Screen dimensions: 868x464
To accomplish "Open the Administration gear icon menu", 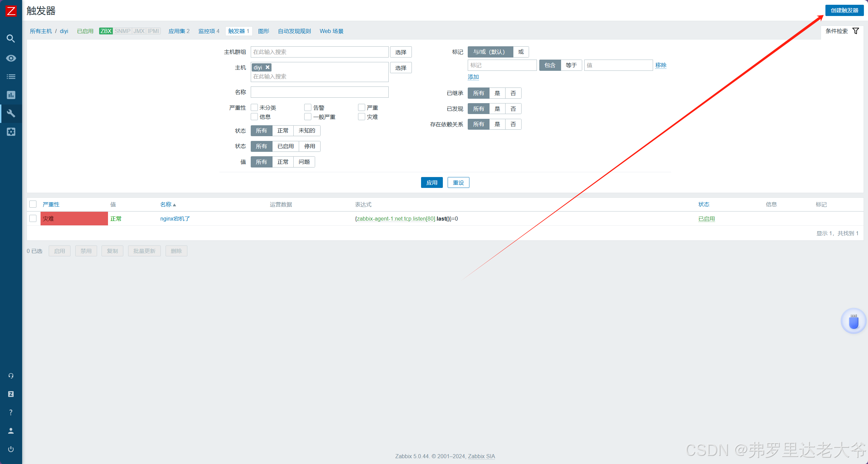I will (11, 132).
